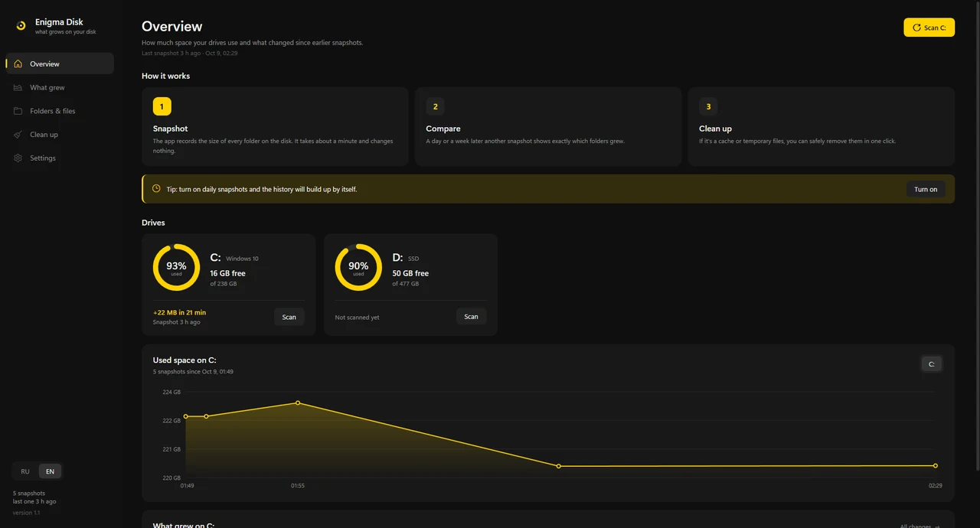Select the last chart point at 02:29

click(x=935, y=465)
